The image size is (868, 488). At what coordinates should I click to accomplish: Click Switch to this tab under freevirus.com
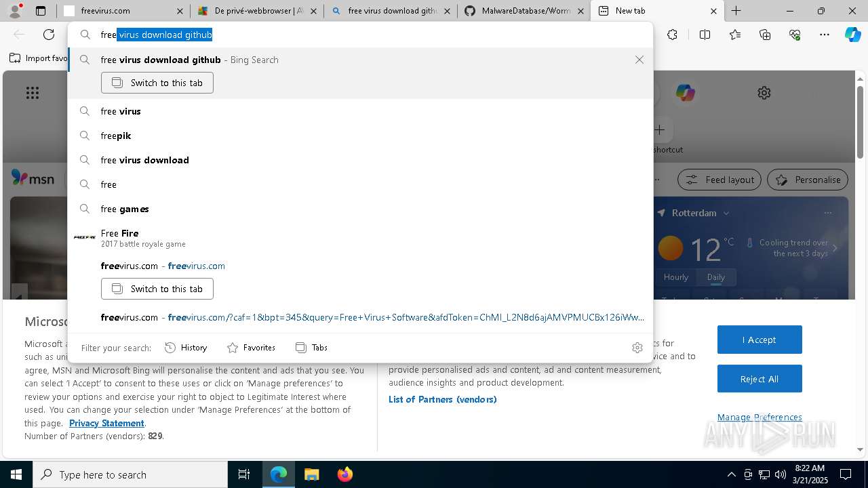[157, 289]
